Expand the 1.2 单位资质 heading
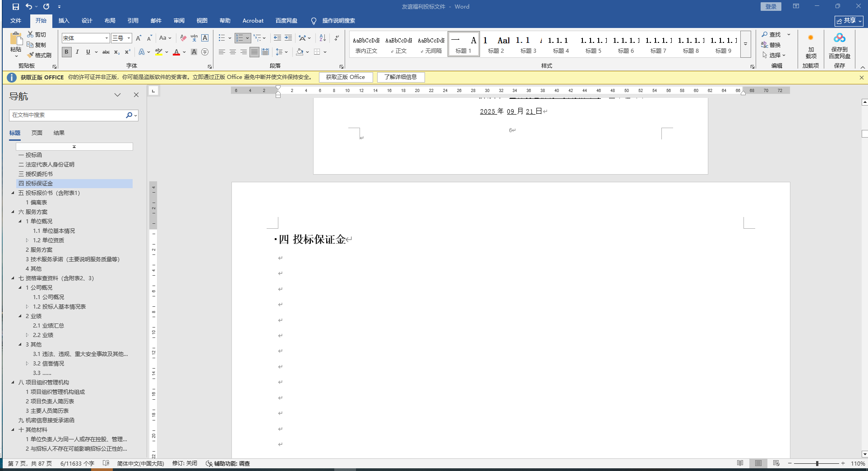The width and height of the screenshot is (868, 471). click(x=27, y=240)
